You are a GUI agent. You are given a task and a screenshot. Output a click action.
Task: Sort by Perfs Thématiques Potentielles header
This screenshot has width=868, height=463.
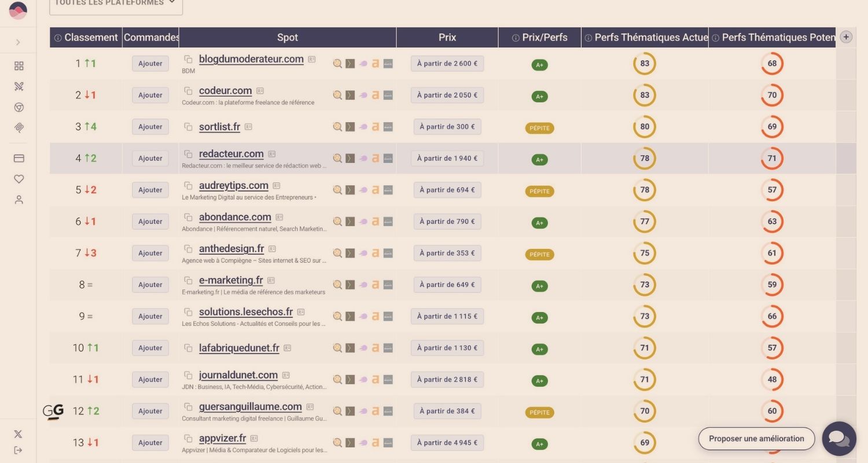(773, 38)
